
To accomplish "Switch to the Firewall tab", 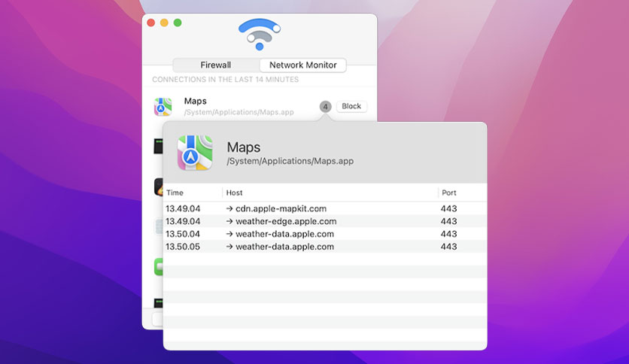I will (216, 65).
